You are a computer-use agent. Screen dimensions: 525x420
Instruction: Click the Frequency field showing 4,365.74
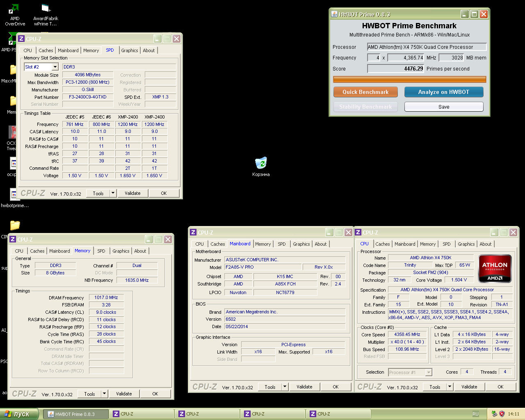(406, 58)
